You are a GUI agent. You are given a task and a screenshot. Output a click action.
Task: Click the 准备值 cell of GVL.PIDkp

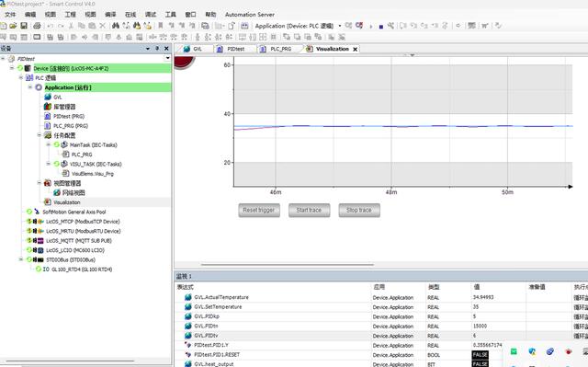pos(548,316)
